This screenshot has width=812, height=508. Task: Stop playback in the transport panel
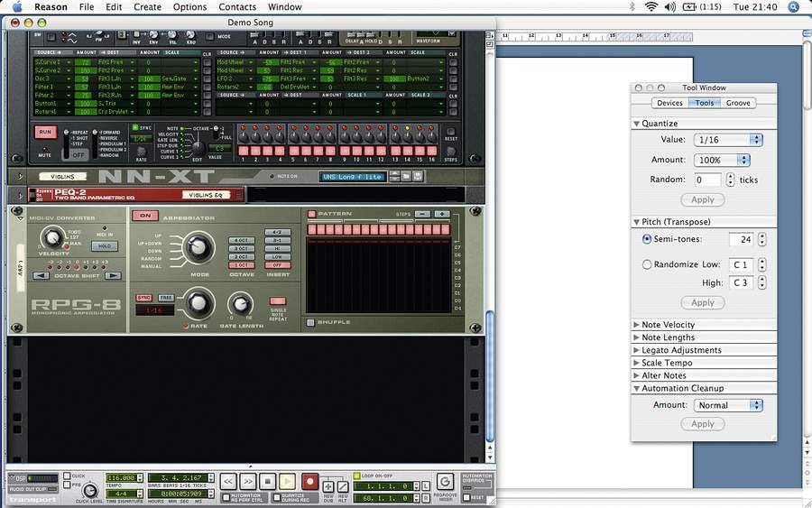click(267, 482)
